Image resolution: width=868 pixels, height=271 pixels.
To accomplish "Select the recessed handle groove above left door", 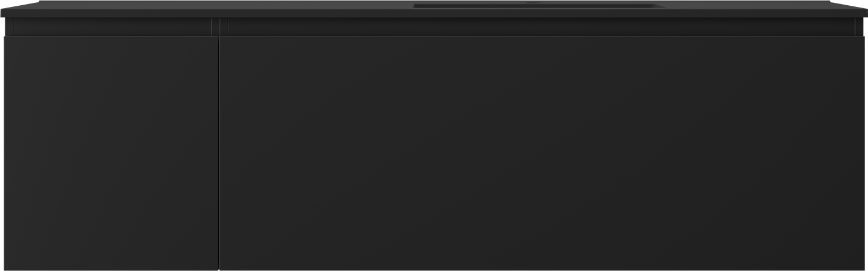I will [x=113, y=27].
